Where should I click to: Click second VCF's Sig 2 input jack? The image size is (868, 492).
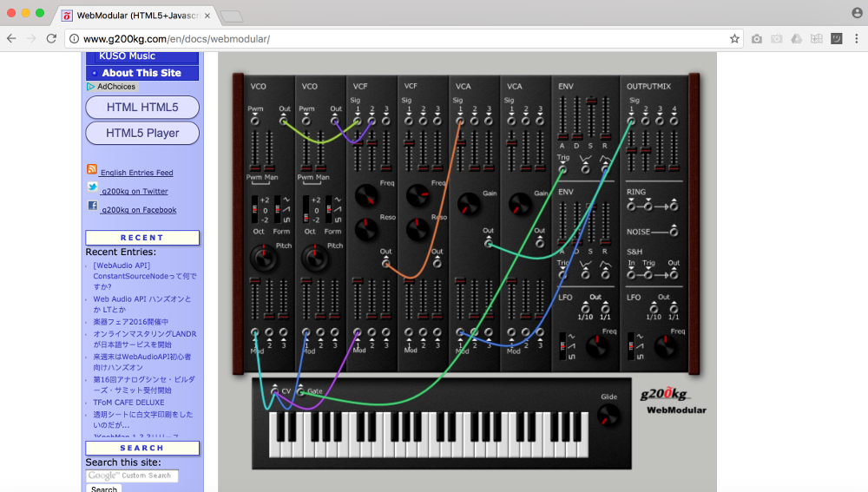point(423,121)
